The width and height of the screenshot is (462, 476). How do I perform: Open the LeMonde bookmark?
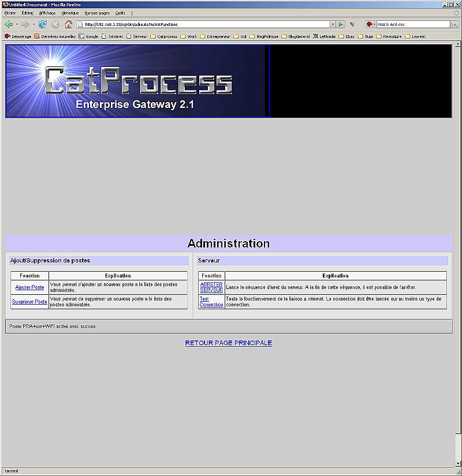click(x=325, y=36)
